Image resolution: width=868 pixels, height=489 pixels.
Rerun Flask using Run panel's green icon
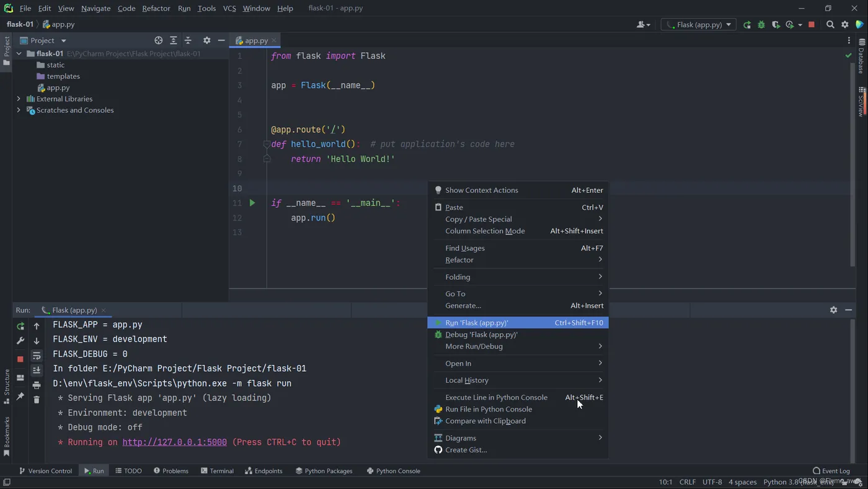20,326
